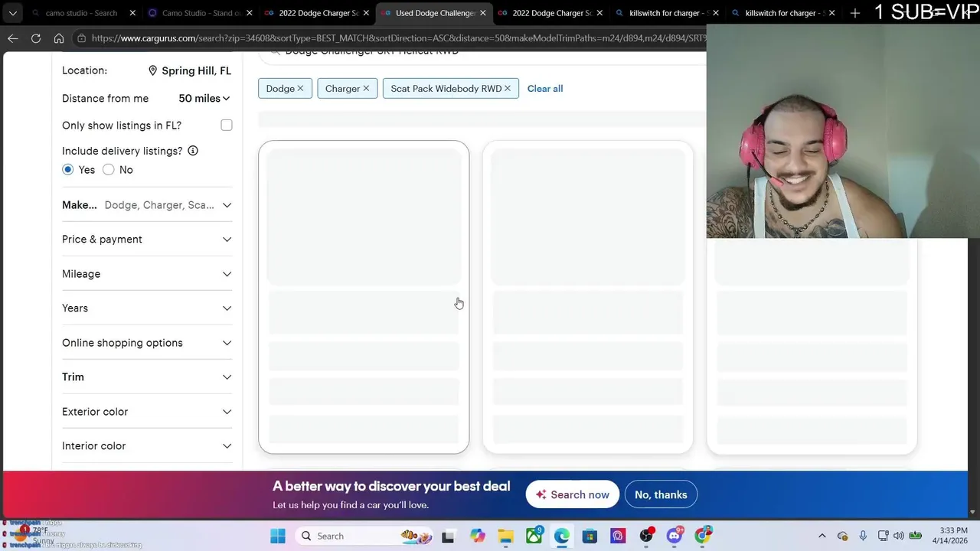Open the browser home page

[59, 38]
